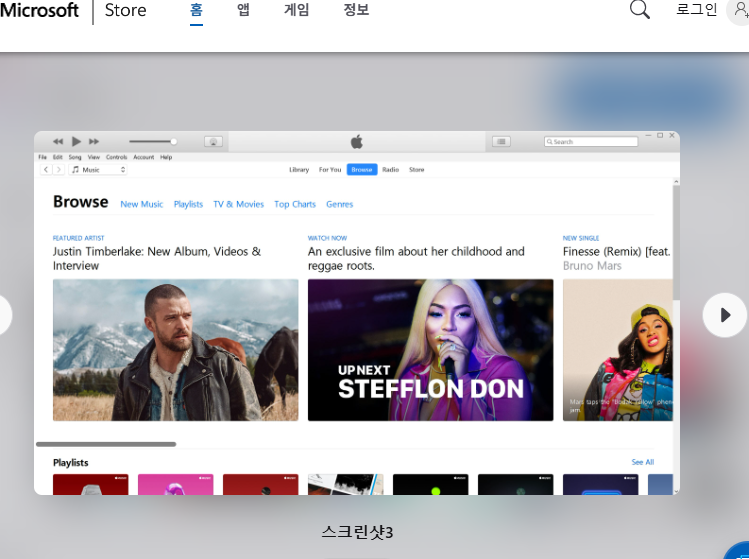Open the iTunes View menu

click(94, 157)
